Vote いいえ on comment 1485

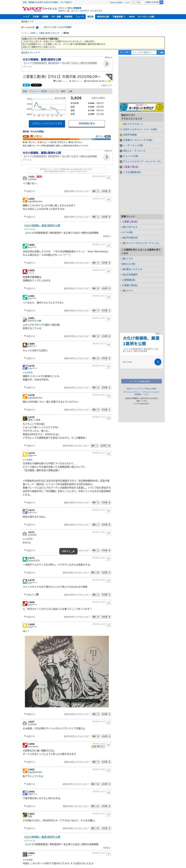click(106, 217)
